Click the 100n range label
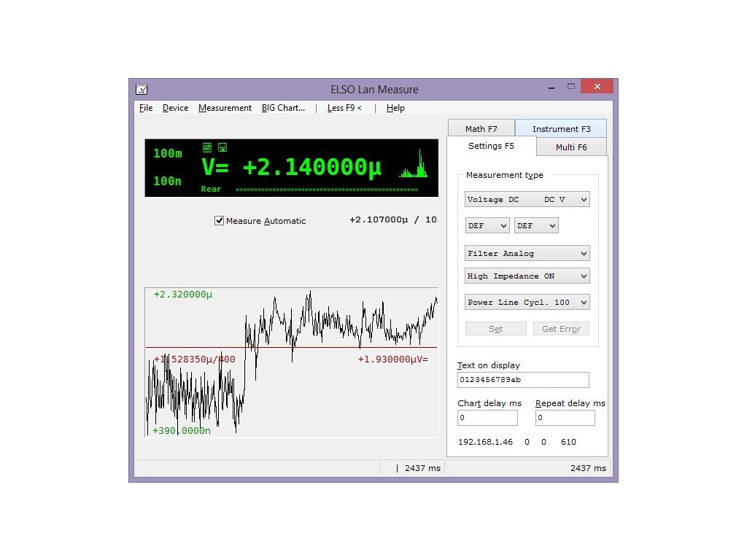 167,181
